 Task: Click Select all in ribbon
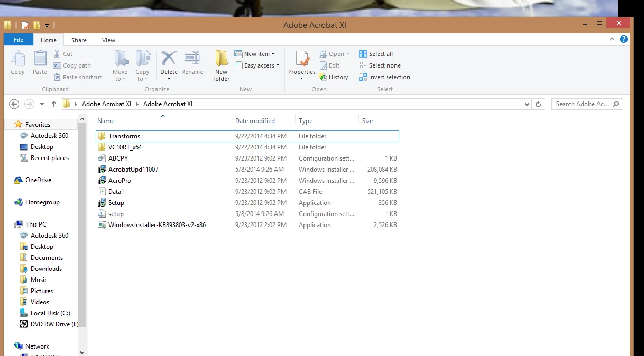376,54
